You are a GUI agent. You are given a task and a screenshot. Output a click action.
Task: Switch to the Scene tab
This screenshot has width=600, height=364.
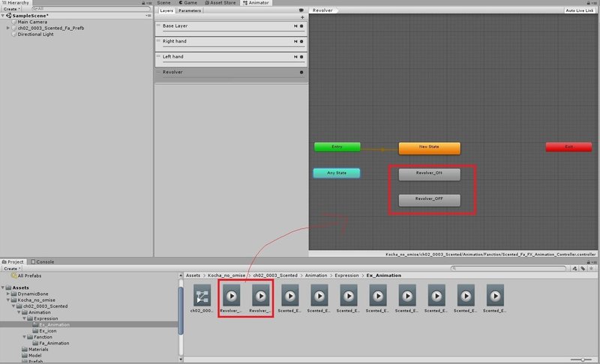coord(164,3)
